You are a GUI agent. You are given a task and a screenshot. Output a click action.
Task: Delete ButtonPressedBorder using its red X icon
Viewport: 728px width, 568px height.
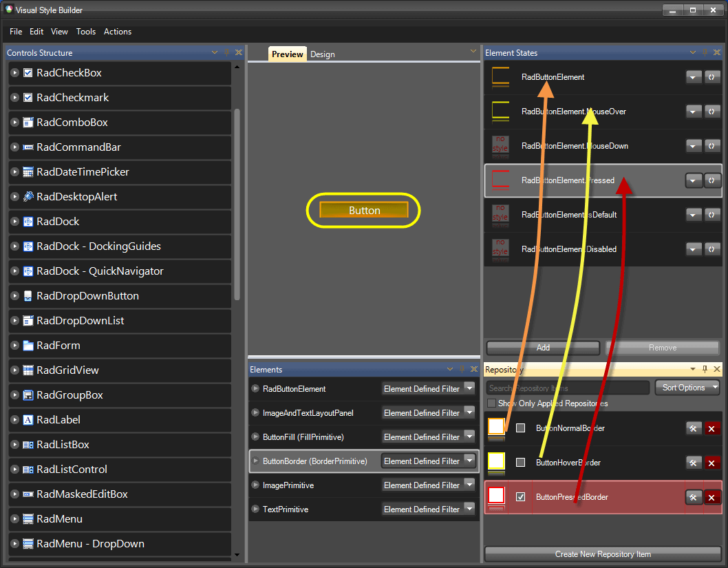712,496
